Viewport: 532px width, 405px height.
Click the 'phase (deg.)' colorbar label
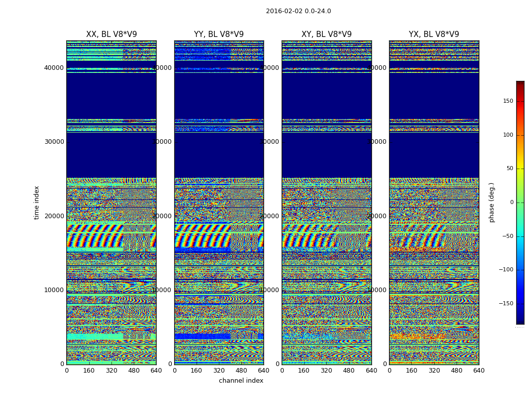pos(491,202)
